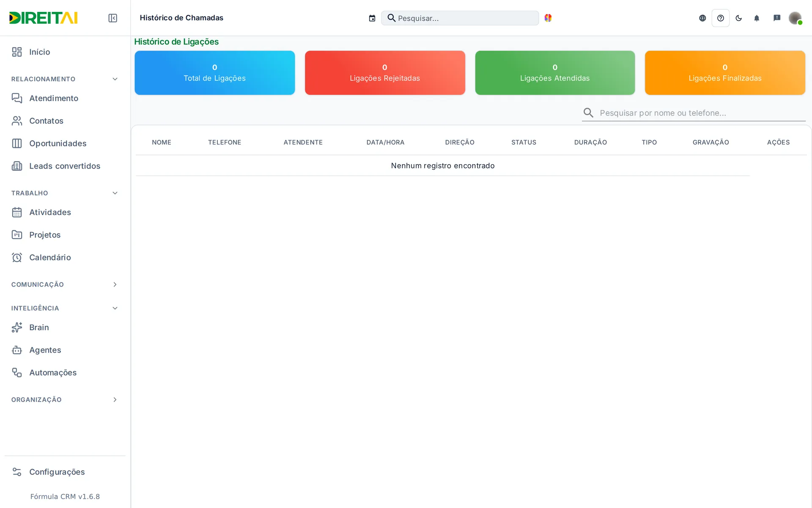The width and height of the screenshot is (812, 508).
Task: Open the language globe icon
Action: (702, 18)
